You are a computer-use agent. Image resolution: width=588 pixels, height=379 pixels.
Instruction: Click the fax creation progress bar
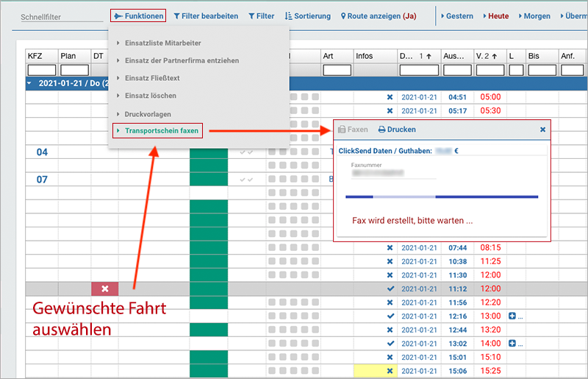click(x=442, y=196)
